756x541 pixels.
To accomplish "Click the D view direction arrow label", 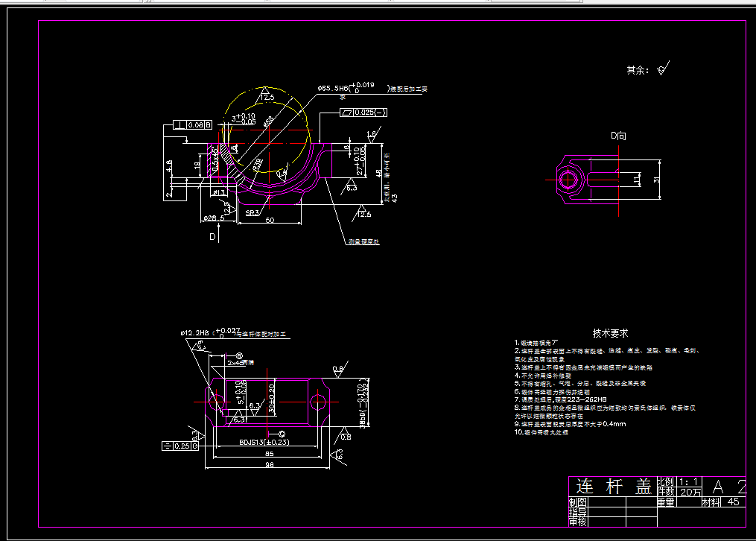I will click(212, 237).
